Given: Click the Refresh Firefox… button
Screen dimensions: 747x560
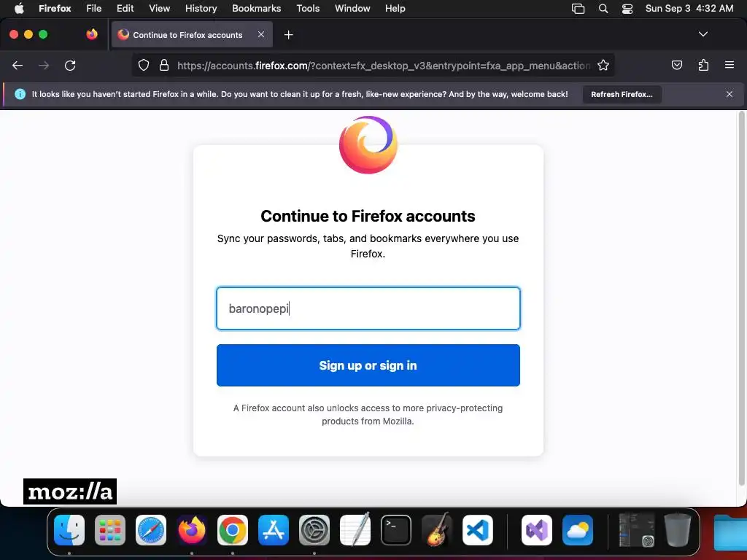Looking at the screenshot, I should tap(622, 94).
